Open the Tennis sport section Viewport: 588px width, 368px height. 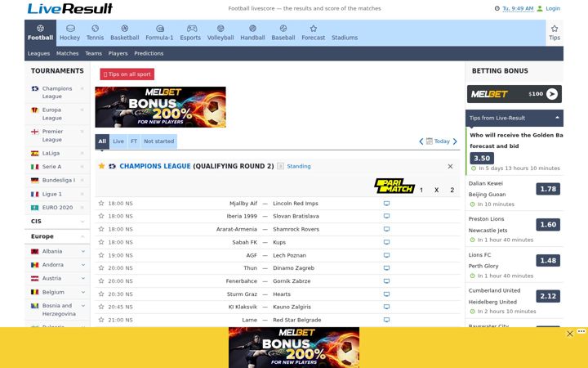coord(95,33)
